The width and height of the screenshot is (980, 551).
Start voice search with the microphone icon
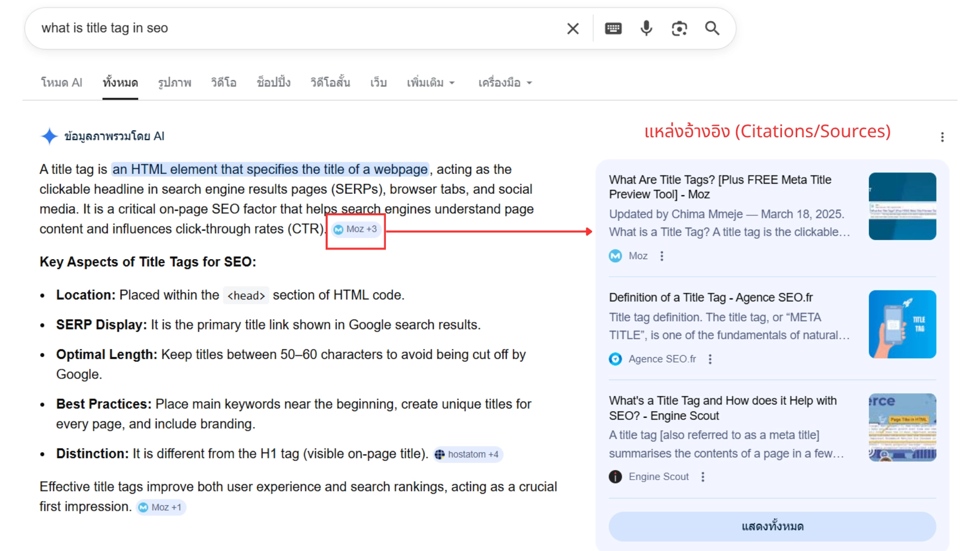point(646,28)
